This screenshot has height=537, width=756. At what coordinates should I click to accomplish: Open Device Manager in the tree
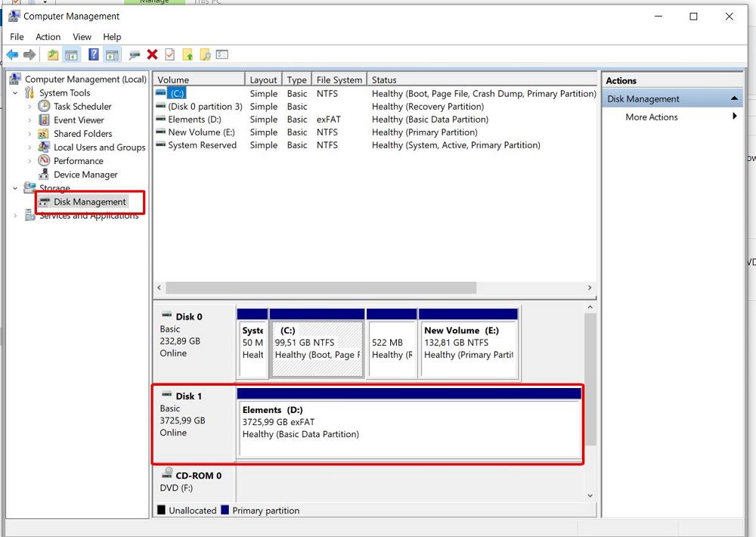(85, 175)
